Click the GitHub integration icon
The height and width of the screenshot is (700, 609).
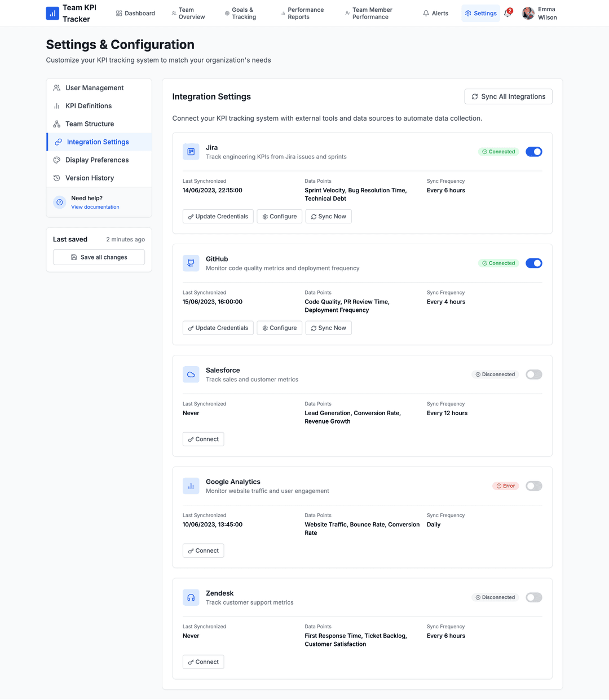(191, 263)
